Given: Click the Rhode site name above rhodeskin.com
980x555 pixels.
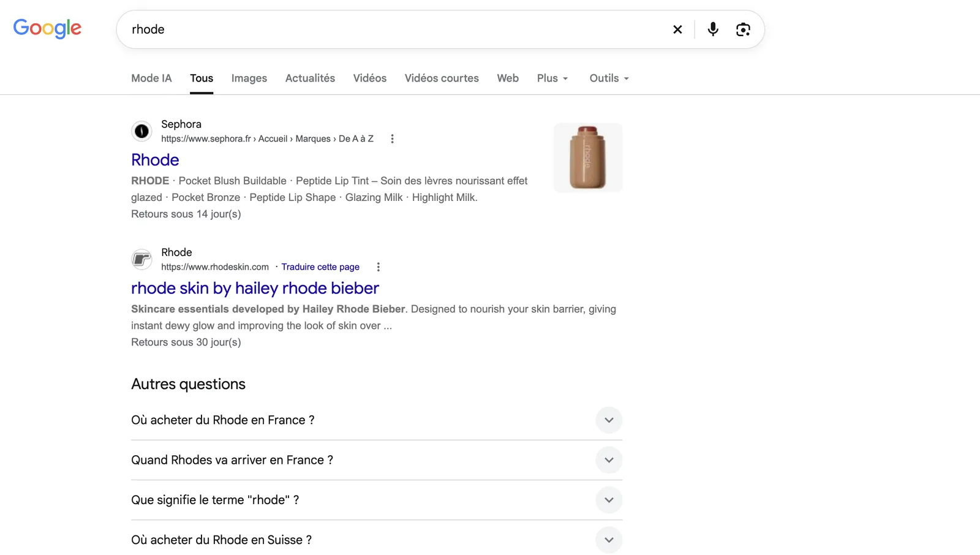Looking at the screenshot, I should coord(176,252).
